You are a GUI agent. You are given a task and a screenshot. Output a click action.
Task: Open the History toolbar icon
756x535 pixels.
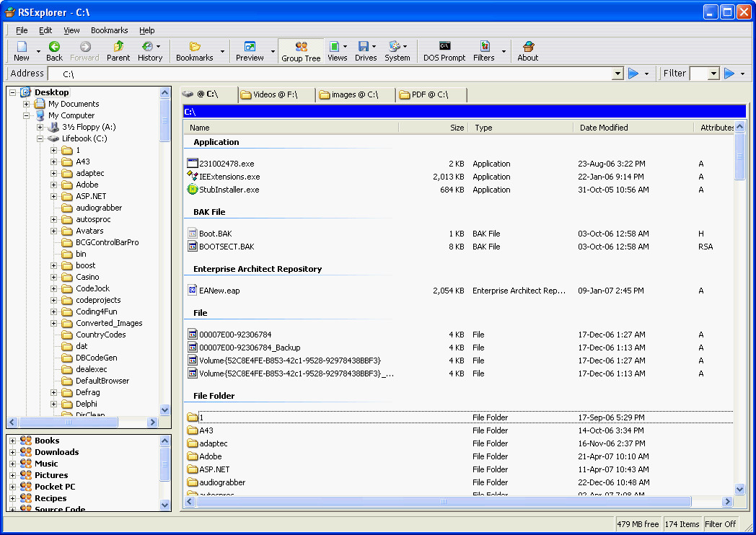pos(147,46)
